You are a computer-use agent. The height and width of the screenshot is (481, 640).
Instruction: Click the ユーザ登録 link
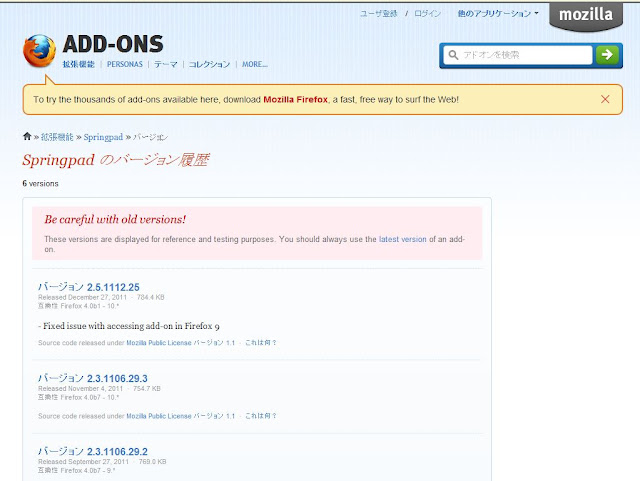pyautogui.click(x=378, y=13)
